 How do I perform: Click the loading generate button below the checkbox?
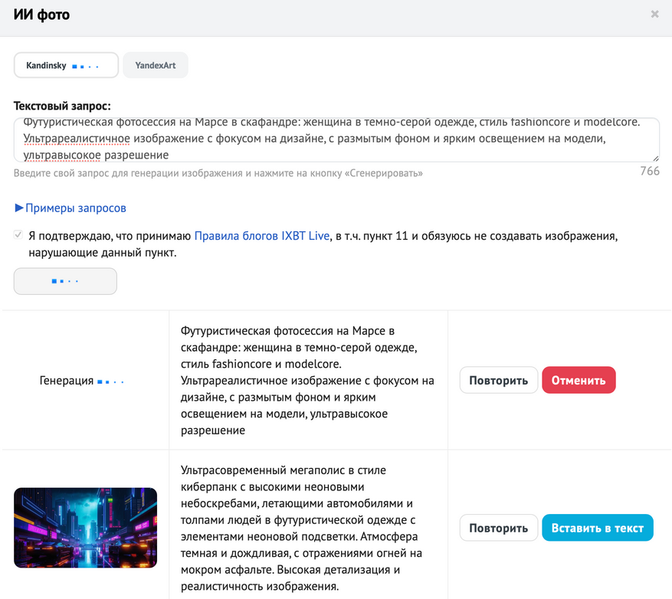[x=65, y=282]
